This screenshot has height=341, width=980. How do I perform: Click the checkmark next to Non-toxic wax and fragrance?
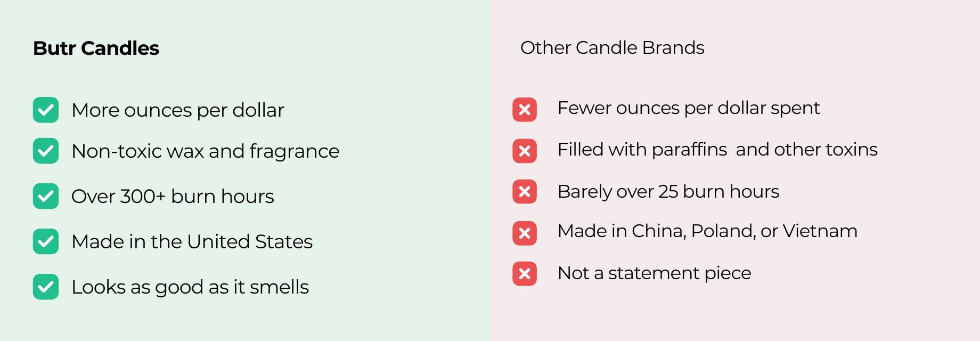tap(46, 151)
